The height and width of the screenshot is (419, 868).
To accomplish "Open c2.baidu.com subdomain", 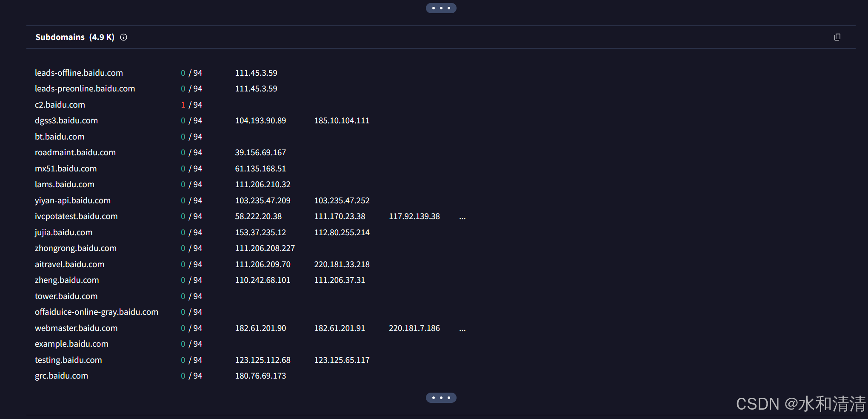I will pos(60,105).
